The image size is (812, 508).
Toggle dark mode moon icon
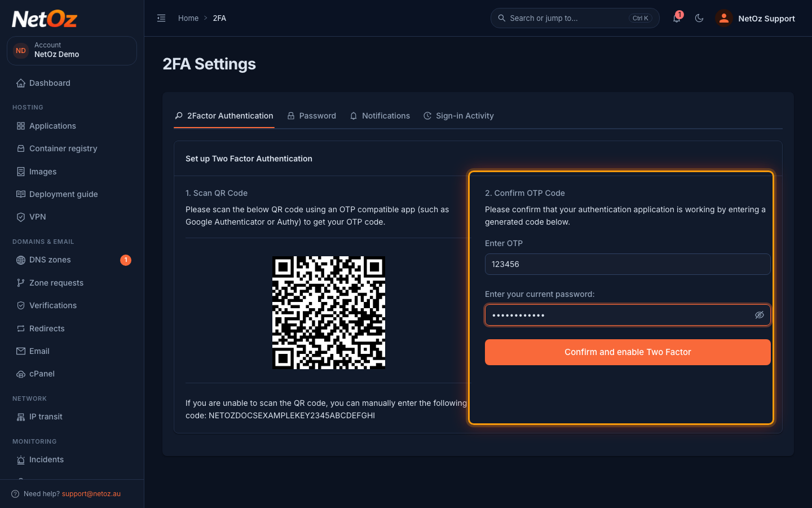699,18
